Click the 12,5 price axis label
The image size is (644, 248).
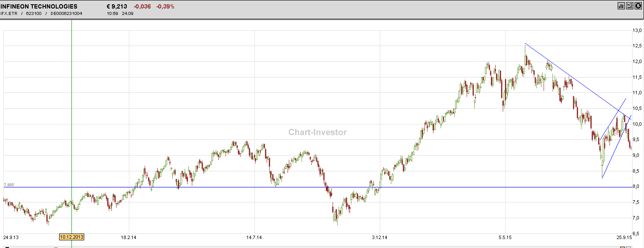(x=637, y=46)
